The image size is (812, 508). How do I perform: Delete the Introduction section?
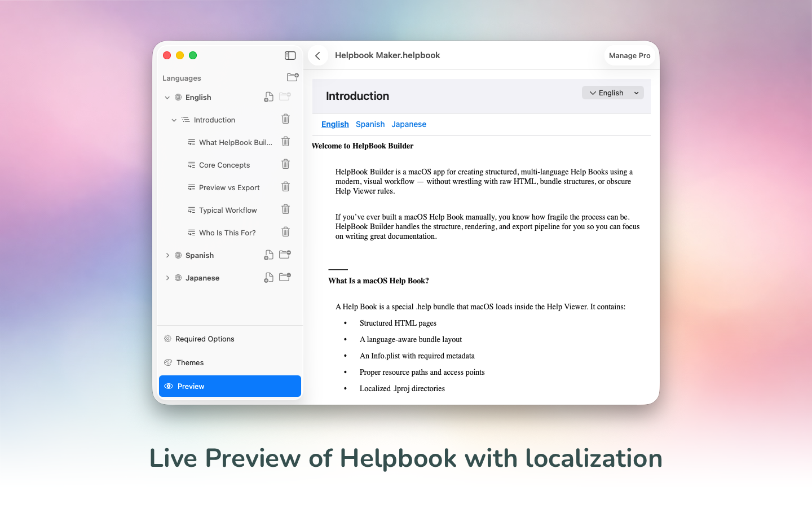click(x=285, y=119)
